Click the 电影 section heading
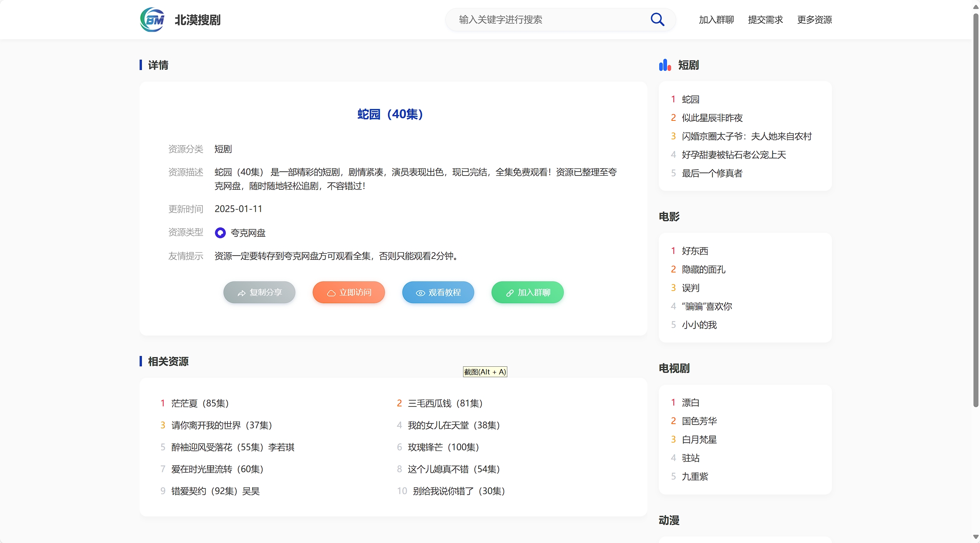Image resolution: width=980 pixels, height=543 pixels. (669, 217)
